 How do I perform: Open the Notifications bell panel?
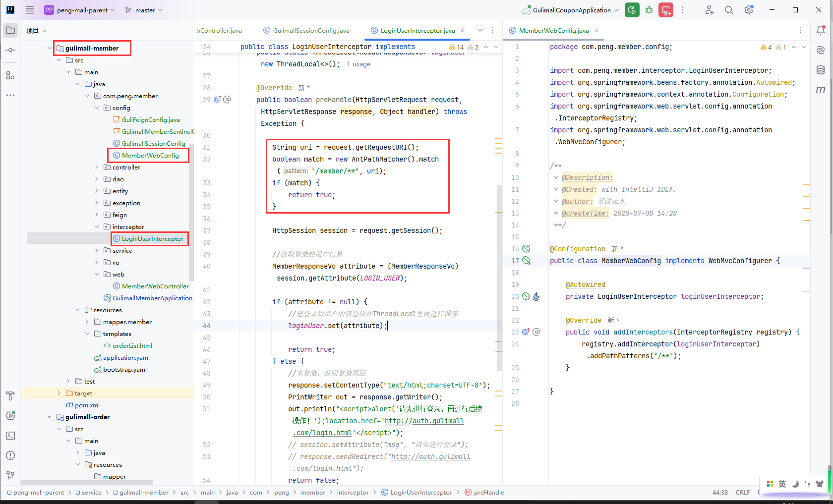(821, 30)
